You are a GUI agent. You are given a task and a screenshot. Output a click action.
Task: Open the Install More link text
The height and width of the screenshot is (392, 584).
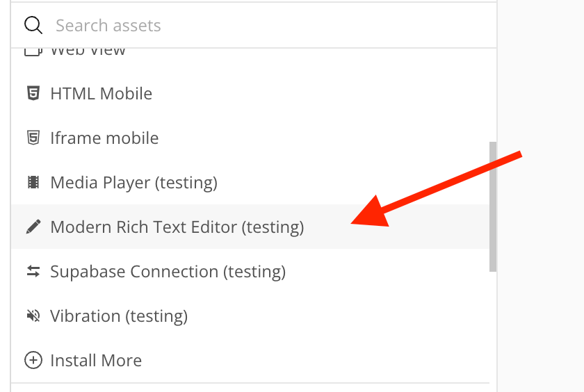tap(96, 360)
